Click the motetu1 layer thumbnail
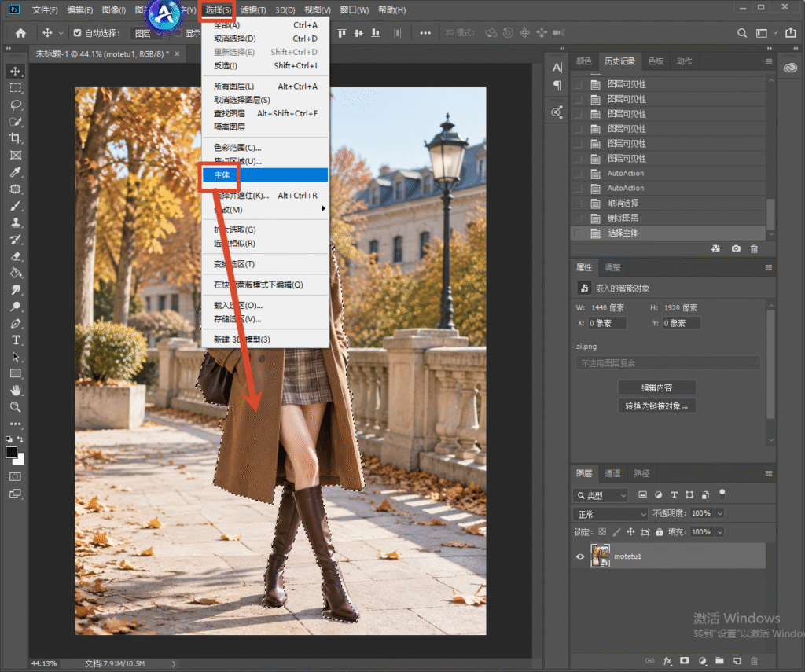Screen dimensions: 805x672 click(600, 556)
